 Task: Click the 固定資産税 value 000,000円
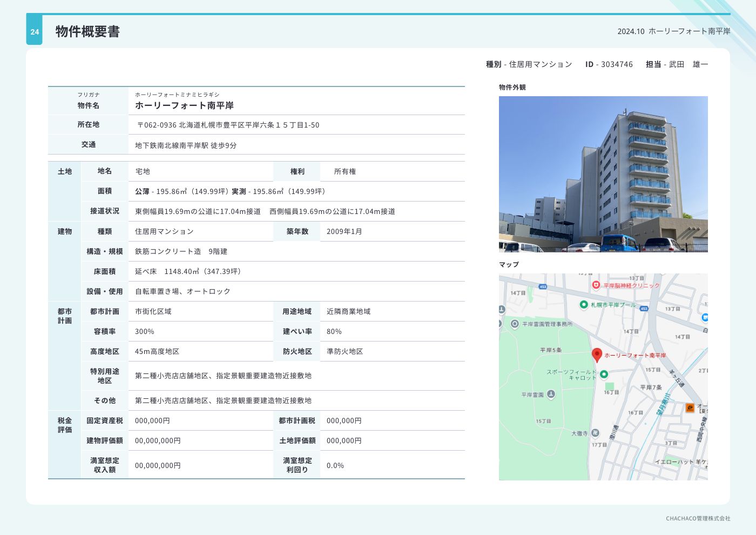[152, 420]
